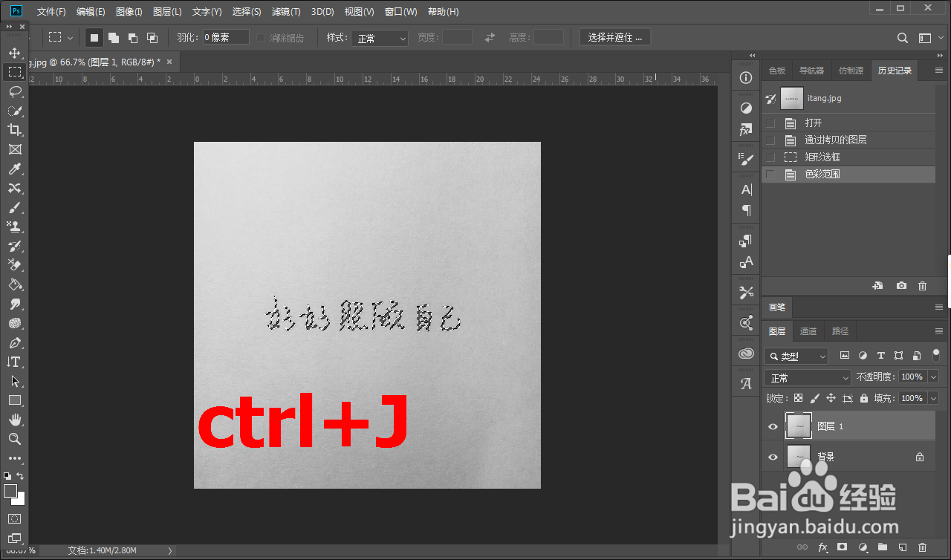Delete layer with Layers panel trash icon
This screenshot has width=951, height=560.
tap(922, 547)
